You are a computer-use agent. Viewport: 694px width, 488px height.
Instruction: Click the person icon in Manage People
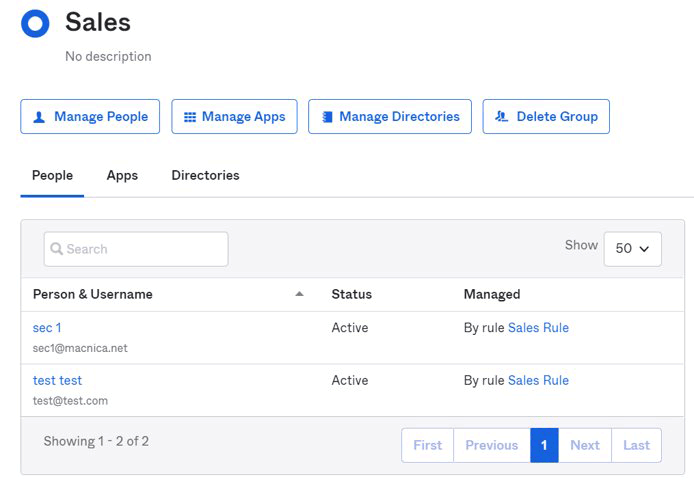(x=39, y=117)
